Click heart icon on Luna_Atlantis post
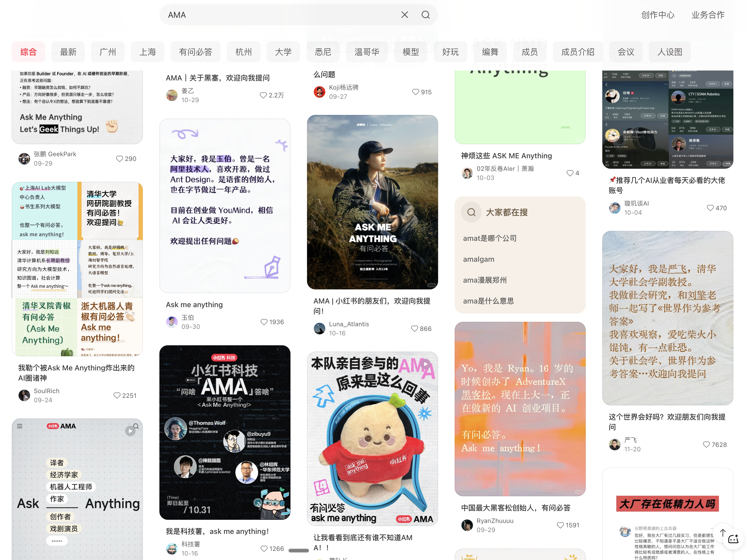The height and width of the screenshot is (560, 750). coord(414,329)
